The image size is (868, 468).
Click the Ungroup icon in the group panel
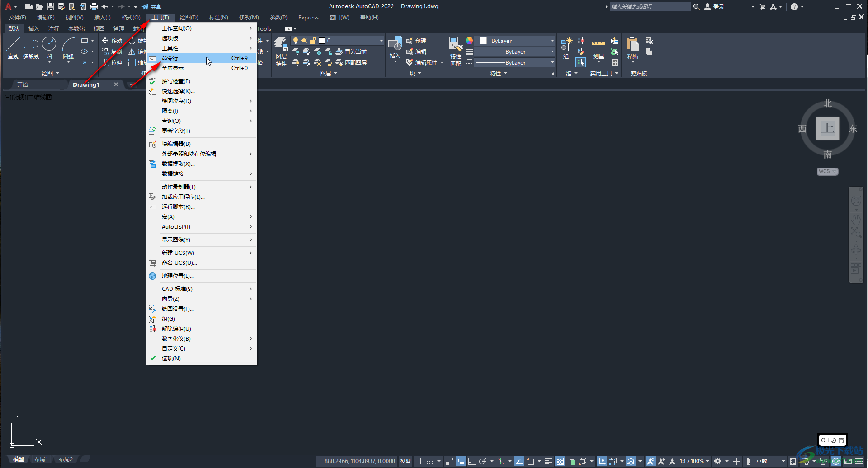[x=580, y=41]
